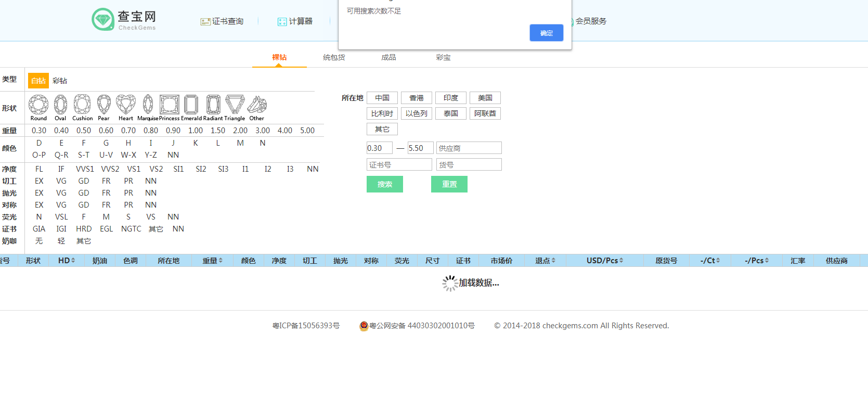Viewport: 868px width, 398px height.
Task: Sort by USD/Pcs column arrows
Action: pos(621,261)
